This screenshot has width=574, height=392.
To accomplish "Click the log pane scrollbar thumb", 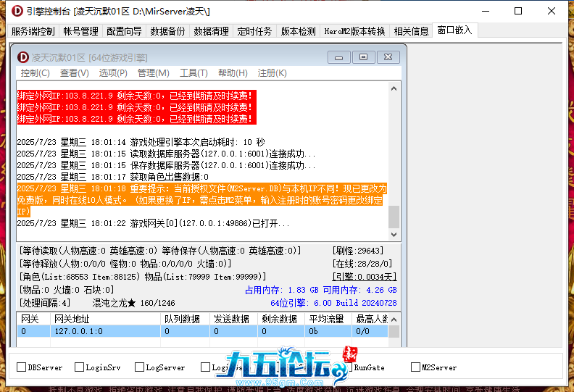I will pyautogui.click(x=394, y=217).
